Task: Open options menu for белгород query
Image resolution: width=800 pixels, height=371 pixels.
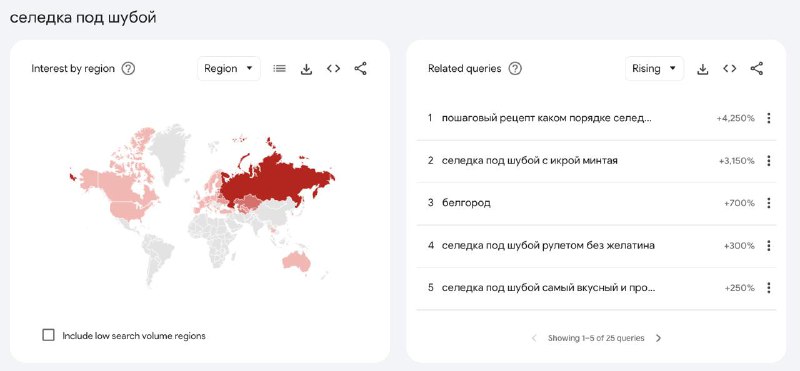Action: pyautogui.click(x=768, y=203)
